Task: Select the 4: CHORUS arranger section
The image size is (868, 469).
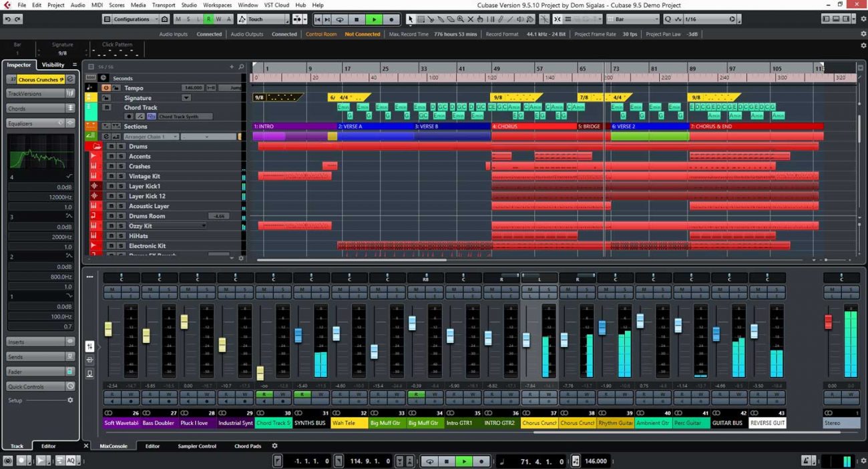Action: [x=533, y=126]
